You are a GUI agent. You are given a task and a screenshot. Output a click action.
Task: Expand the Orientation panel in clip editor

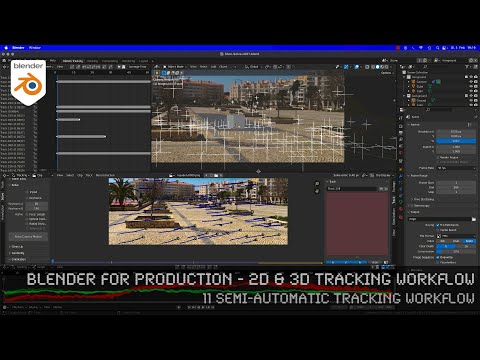coord(18,259)
